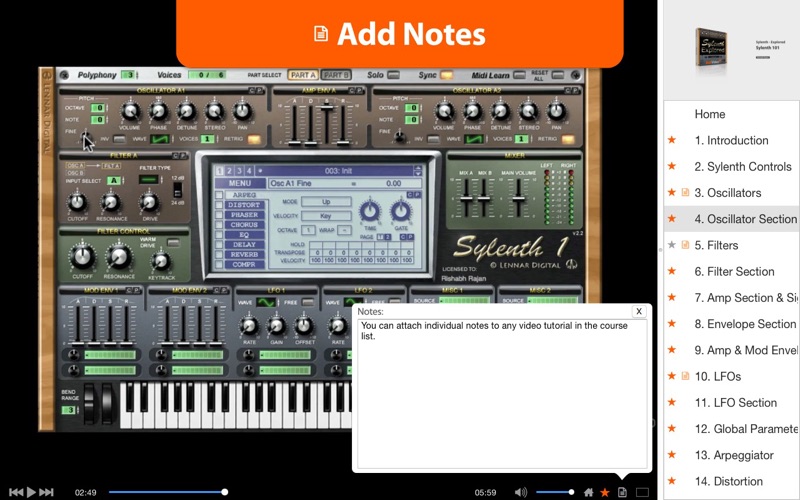Screen dimensions: 800x500
Task: Select the PART B button
Action: pyautogui.click(x=336, y=75)
